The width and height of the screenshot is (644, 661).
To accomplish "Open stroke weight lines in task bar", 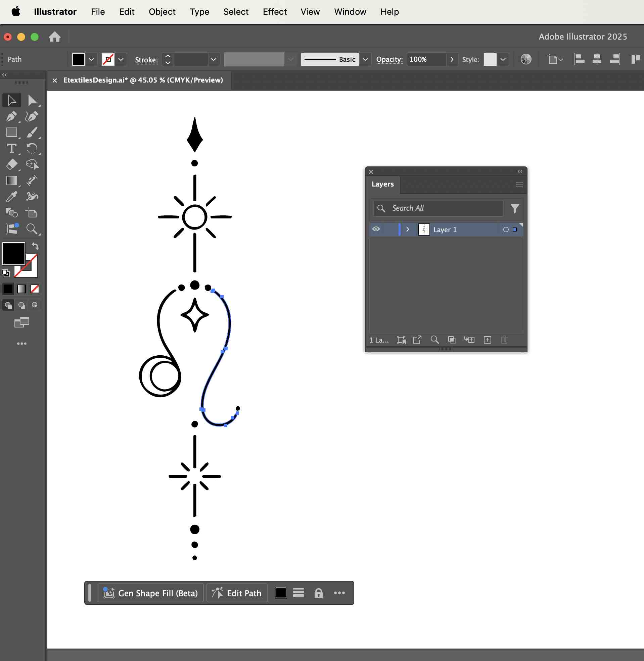I will click(298, 593).
